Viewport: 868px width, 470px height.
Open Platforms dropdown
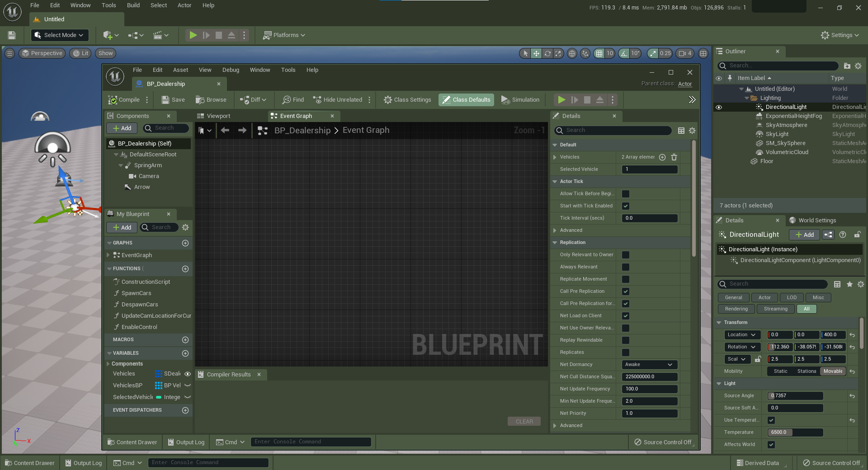click(284, 35)
